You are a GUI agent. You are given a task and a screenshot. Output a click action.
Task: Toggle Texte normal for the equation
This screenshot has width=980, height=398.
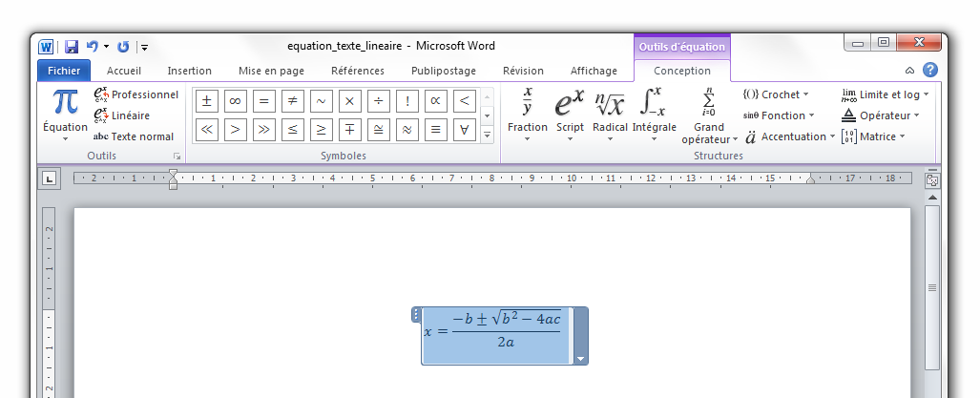coord(134,136)
